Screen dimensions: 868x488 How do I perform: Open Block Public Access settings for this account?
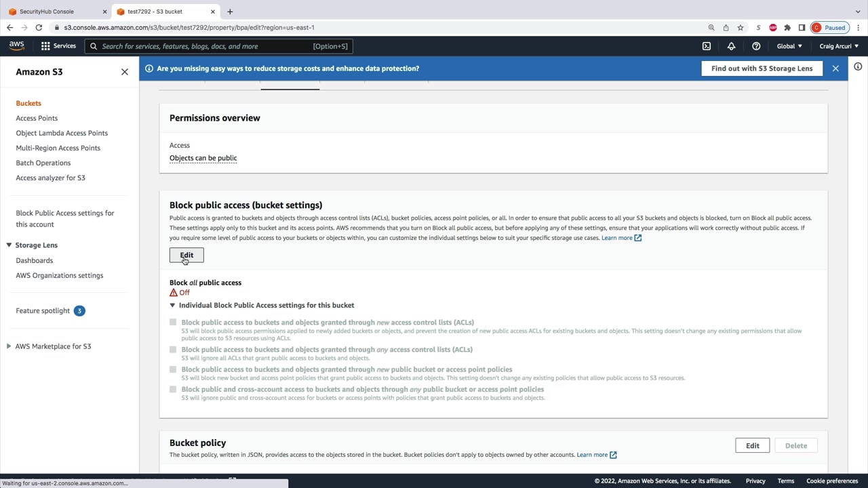(x=65, y=219)
